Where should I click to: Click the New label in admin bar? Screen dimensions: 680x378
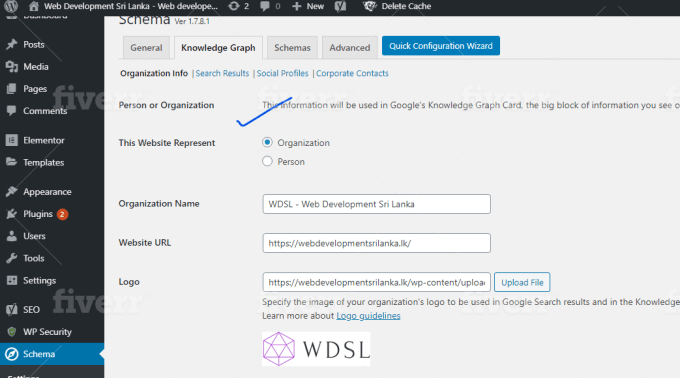[x=315, y=6]
